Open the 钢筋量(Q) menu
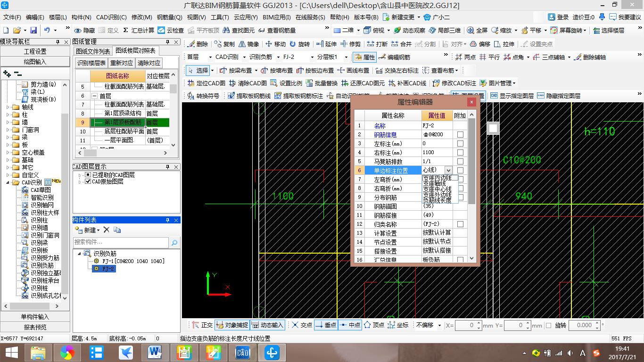The height and width of the screenshot is (362, 644). (x=169, y=17)
